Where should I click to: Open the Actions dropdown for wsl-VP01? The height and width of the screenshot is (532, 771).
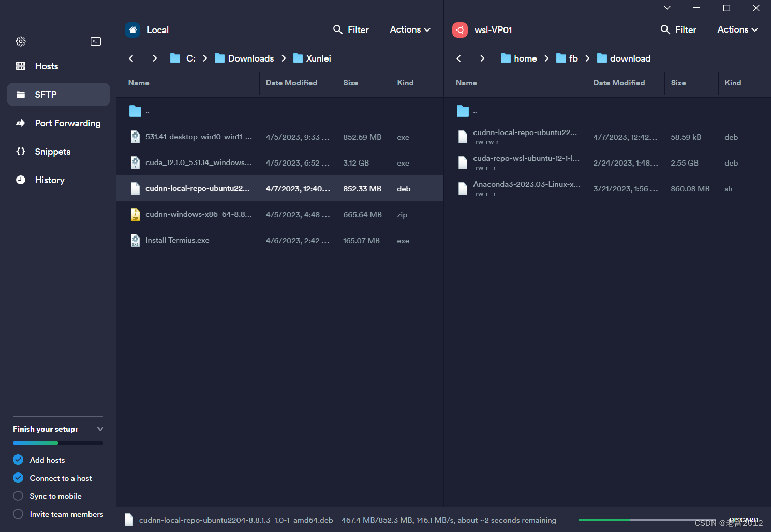pyautogui.click(x=737, y=29)
